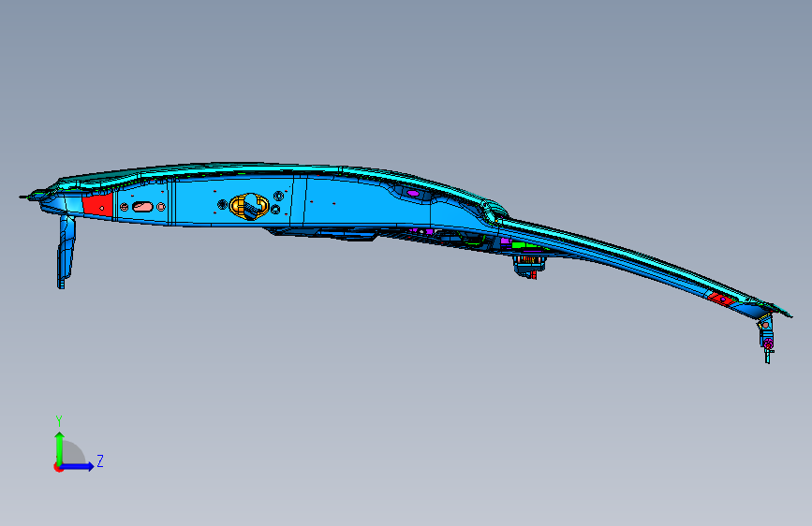Select the green component under the rail
This screenshot has width=812, height=526.
click(526, 245)
